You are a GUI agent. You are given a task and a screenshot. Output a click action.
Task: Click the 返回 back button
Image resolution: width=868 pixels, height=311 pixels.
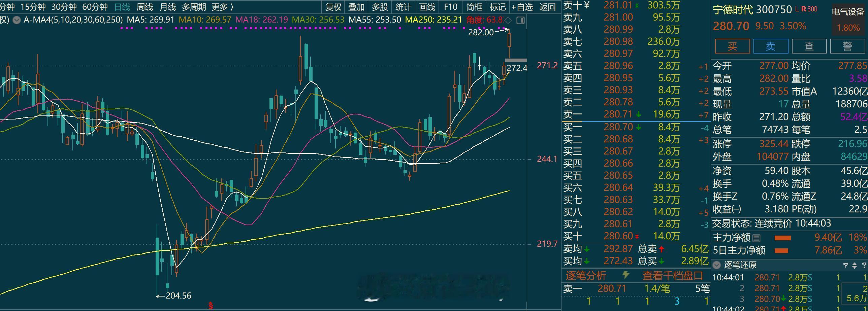[x=547, y=7]
